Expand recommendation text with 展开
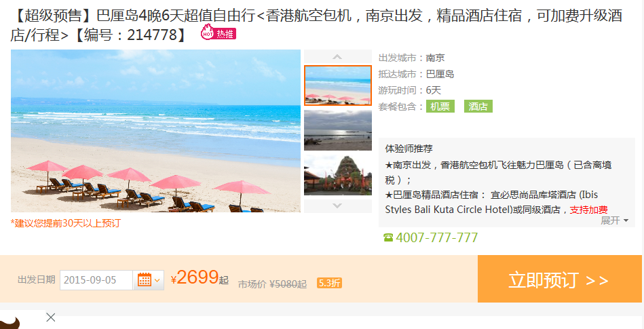The width and height of the screenshot is (644, 329). (x=614, y=220)
